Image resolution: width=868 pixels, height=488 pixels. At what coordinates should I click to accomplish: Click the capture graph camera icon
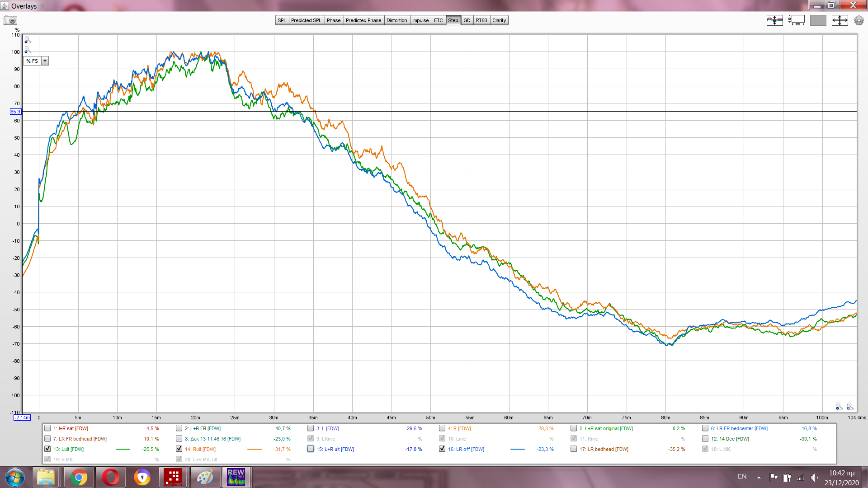(10, 20)
